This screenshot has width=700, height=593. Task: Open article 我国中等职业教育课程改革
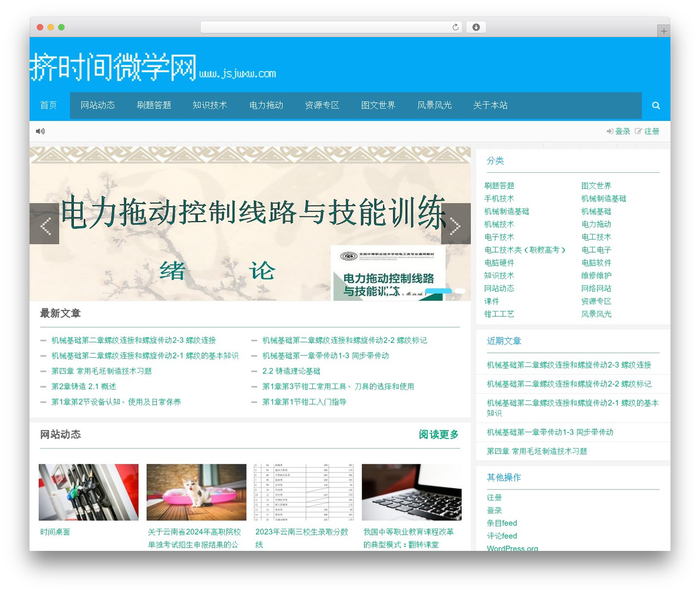[x=409, y=538]
